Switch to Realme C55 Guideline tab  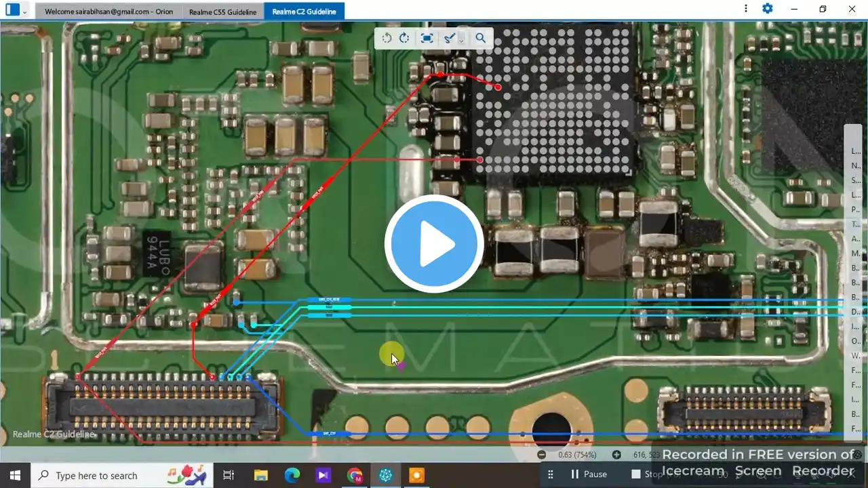pyautogui.click(x=222, y=12)
